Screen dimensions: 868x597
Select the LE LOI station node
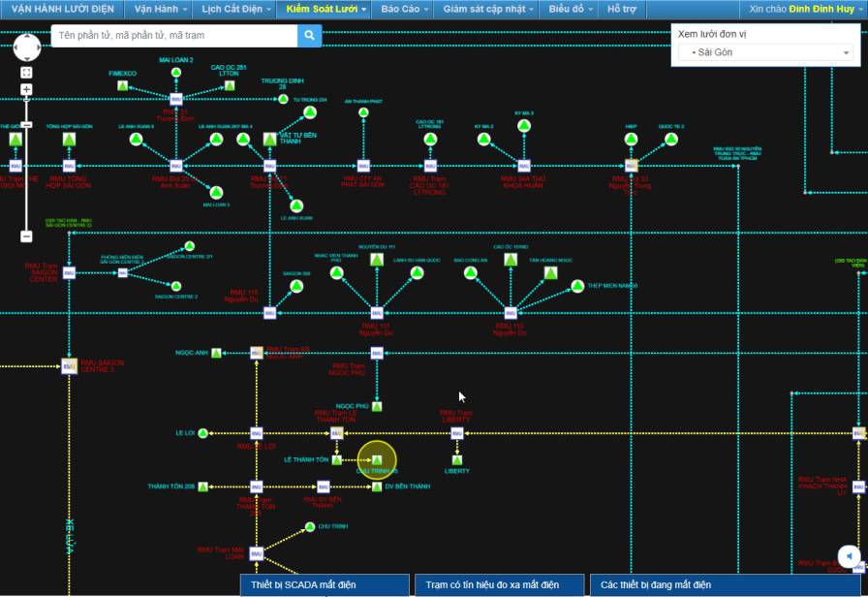[203, 433]
